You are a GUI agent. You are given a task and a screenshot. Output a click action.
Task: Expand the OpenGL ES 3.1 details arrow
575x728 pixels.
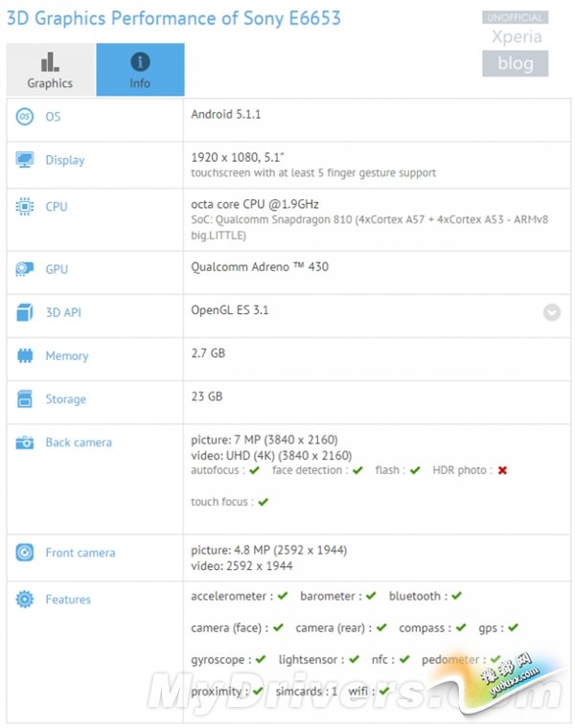tap(551, 312)
